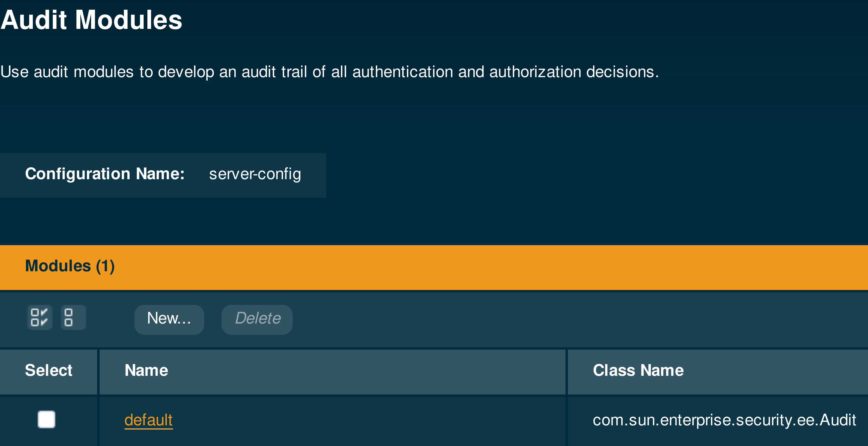
Task: Click the word 'authorization' in the description
Action: pyautogui.click(x=535, y=72)
